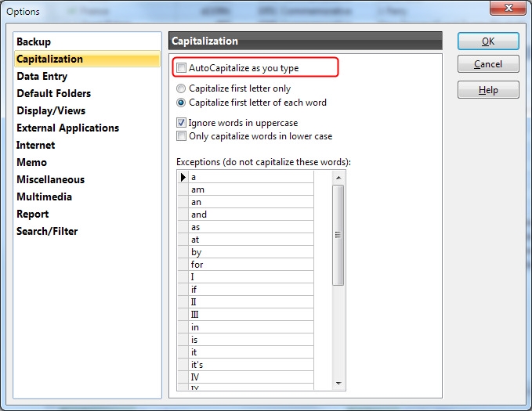Switch to Data Entry settings
Image resolution: width=532 pixels, height=411 pixels.
(x=42, y=76)
